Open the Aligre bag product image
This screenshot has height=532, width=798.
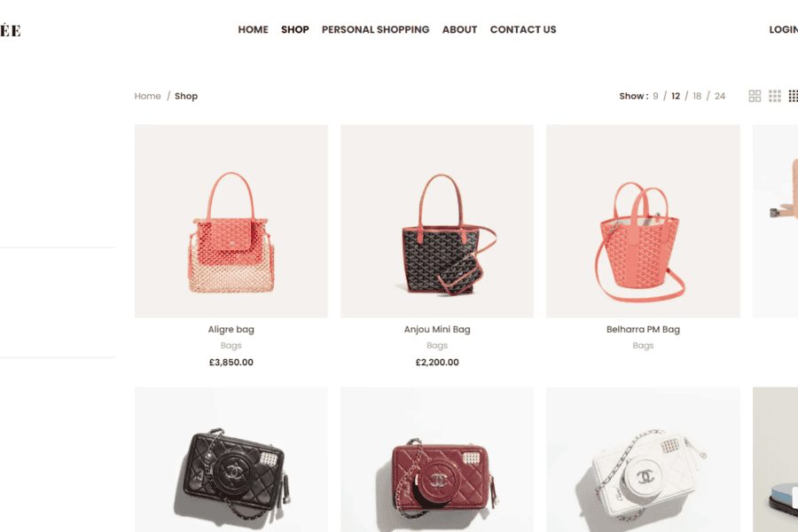click(231, 221)
